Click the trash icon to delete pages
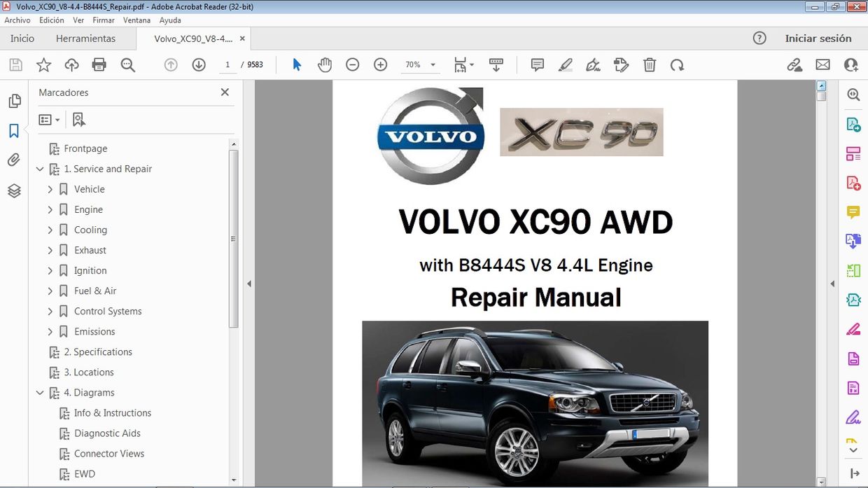The height and width of the screenshot is (488, 868). (x=650, y=64)
